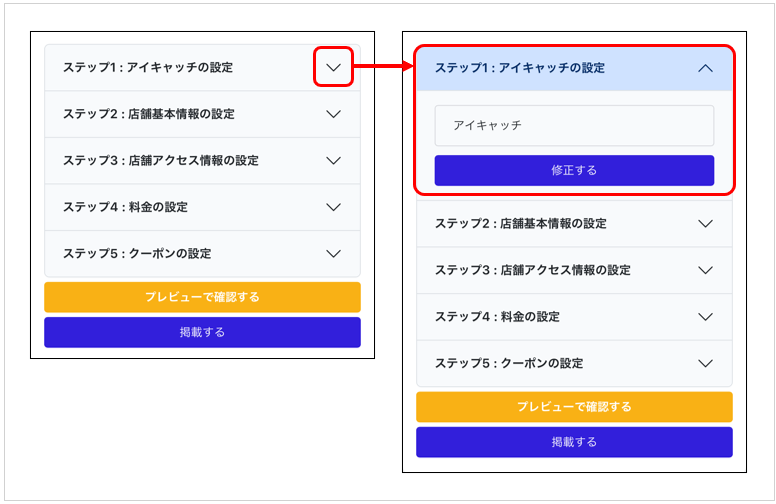Screen dimensions: 776x504
Task: Click the アイキャッチ input field
Action: pos(574,125)
